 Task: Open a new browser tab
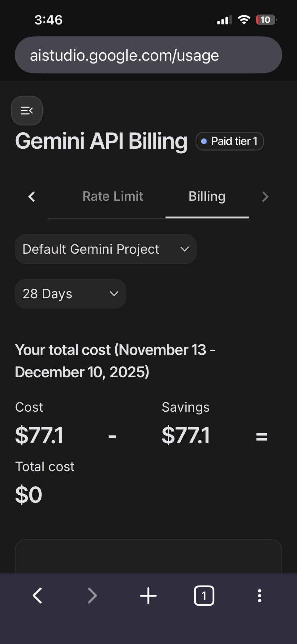click(148, 595)
